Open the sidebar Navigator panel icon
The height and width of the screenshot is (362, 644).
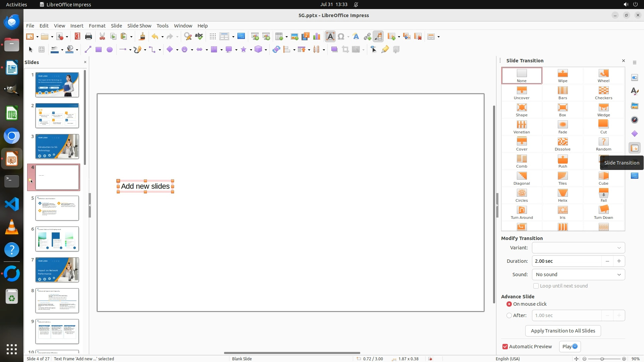[634, 120]
